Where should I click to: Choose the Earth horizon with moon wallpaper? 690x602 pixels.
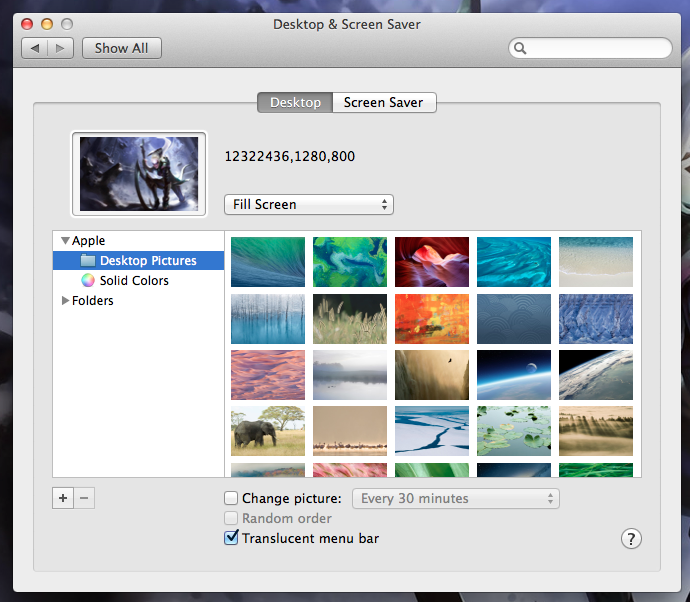(514, 375)
